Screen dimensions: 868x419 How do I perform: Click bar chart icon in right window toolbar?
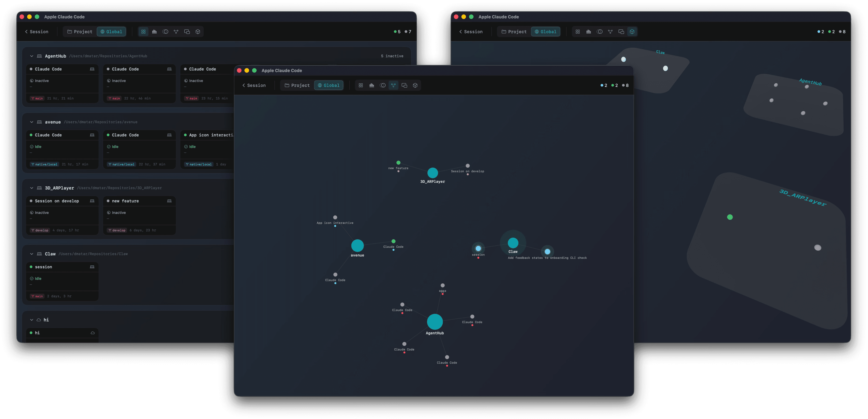coord(589,32)
